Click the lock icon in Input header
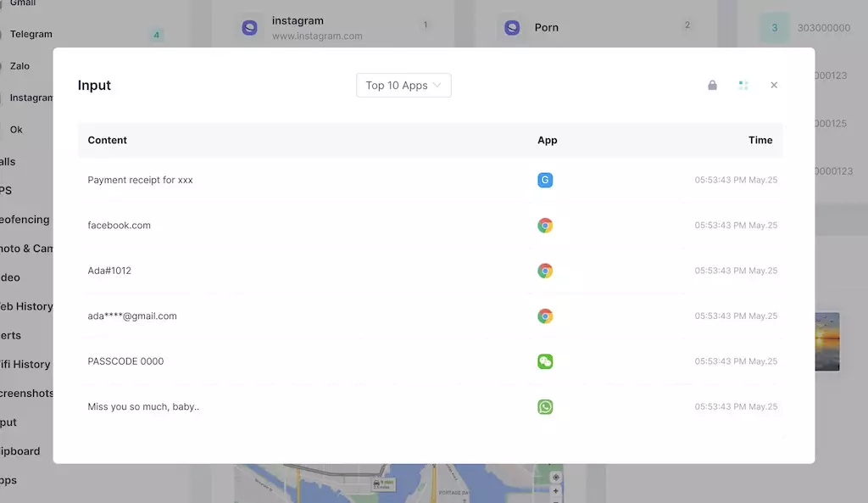Image resolution: width=868 pixels, height=503 pixels. coord(712,86)
